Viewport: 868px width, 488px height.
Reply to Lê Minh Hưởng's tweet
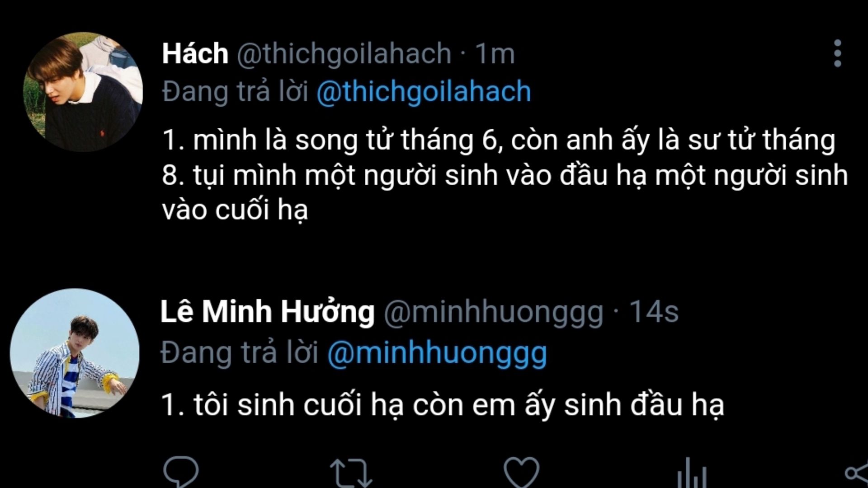point(181,472)
